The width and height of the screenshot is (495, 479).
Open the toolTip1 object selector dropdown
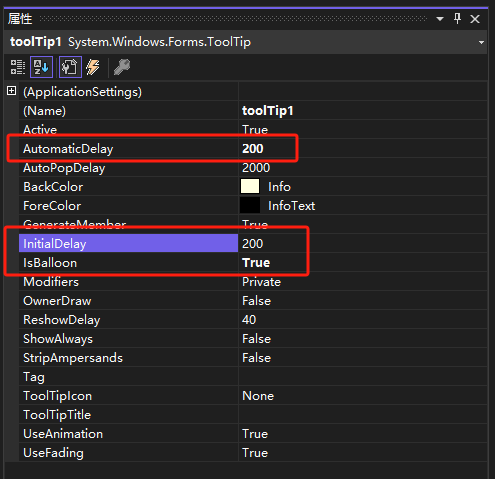[481, 42]
